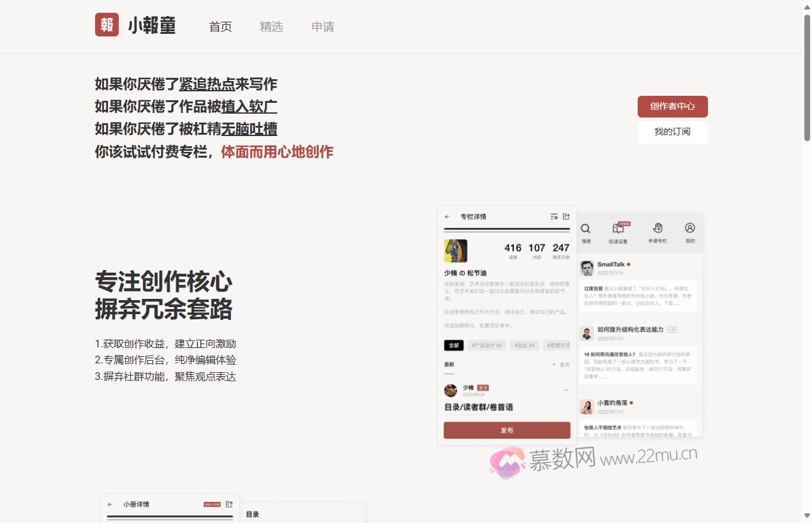
Task: Expand the 全文 dropdown next to 最新
Action: 560,364
